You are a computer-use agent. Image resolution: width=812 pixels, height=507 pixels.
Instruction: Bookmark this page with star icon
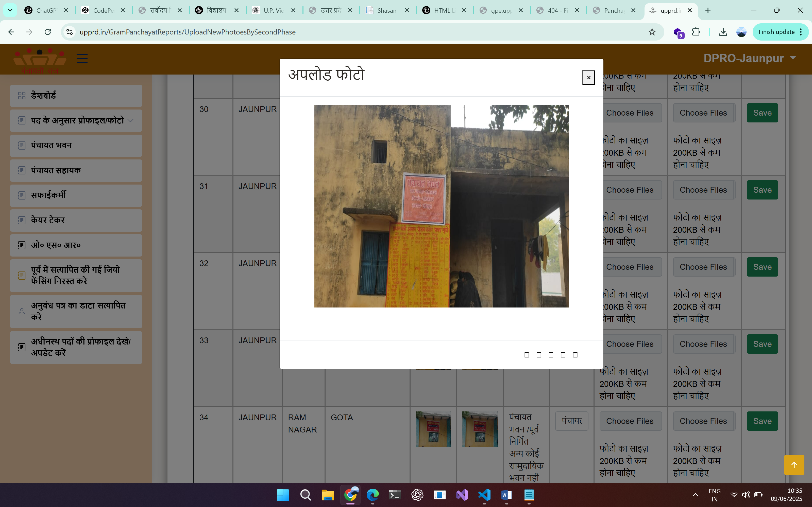coord(652,32)
